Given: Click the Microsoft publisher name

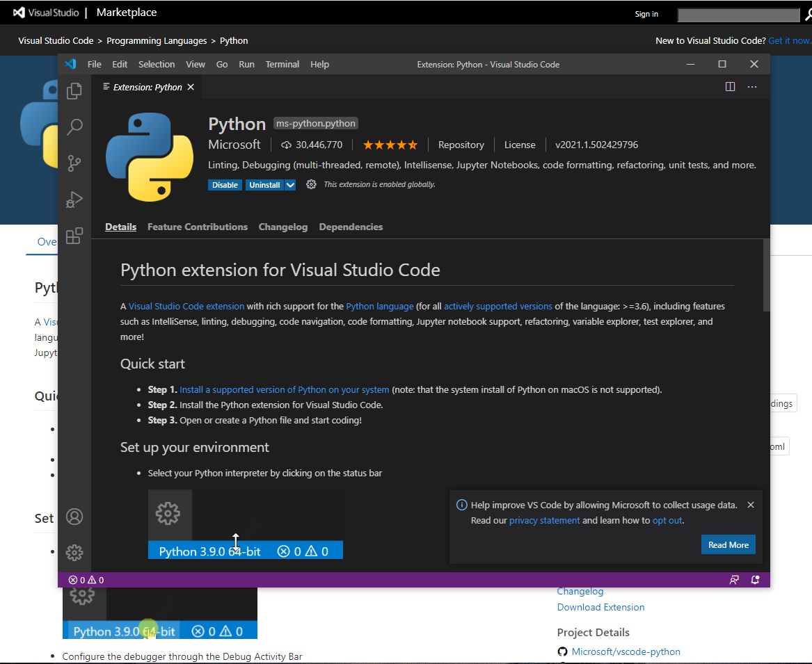Looking at the screenshot, I should 234,145.
